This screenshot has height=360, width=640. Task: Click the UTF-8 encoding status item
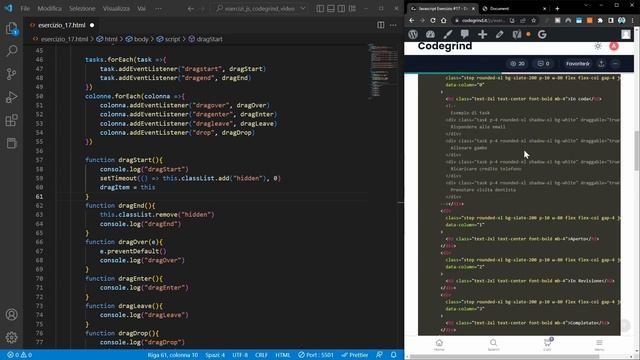tap(240, 355)
